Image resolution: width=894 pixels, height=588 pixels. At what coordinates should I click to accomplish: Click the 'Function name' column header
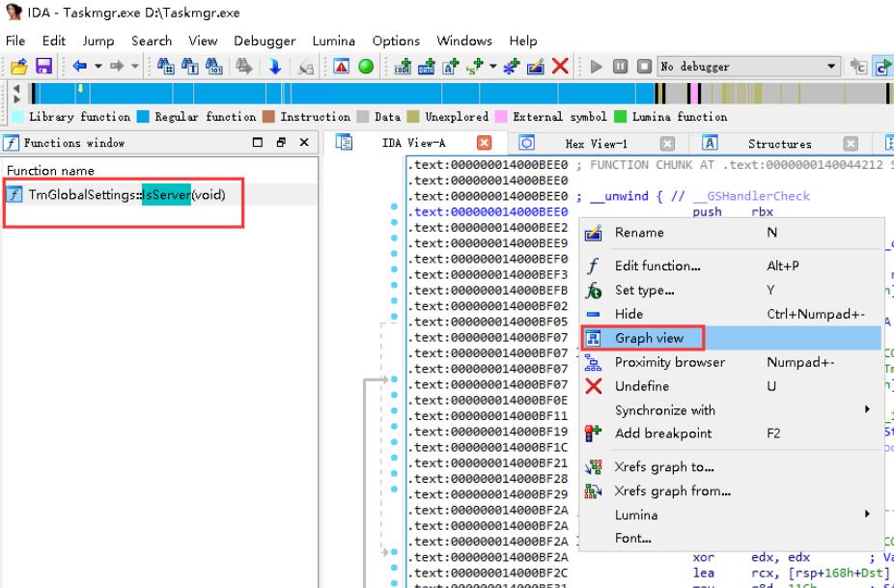tap(50, 171)
